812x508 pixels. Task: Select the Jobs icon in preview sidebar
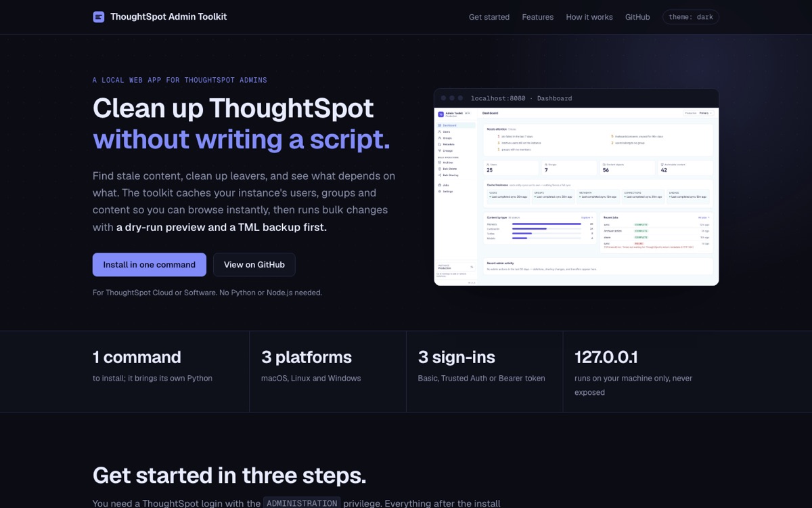(439, 185)
